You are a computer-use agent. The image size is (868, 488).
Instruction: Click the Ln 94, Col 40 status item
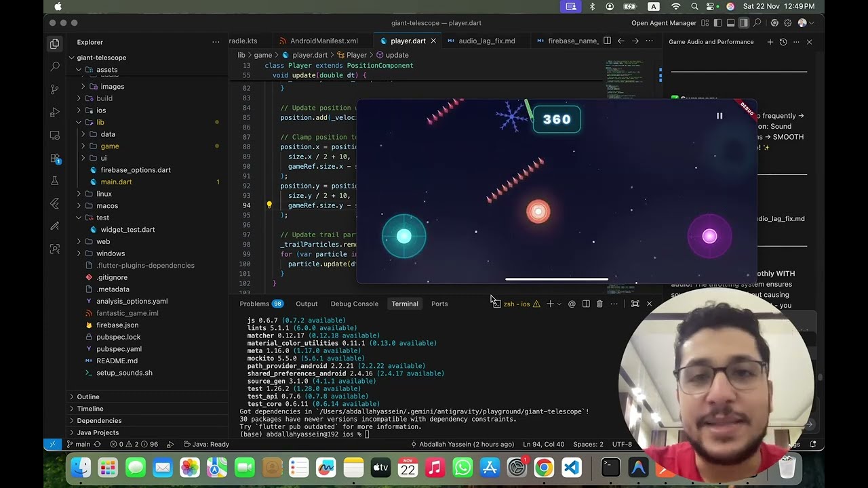(544, 445)
